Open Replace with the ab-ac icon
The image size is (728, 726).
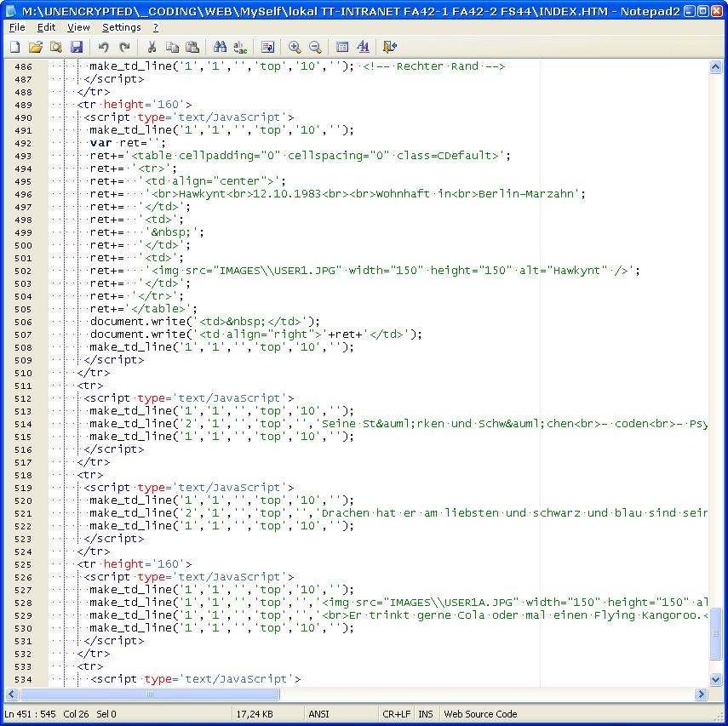click(x=240, y=47)
